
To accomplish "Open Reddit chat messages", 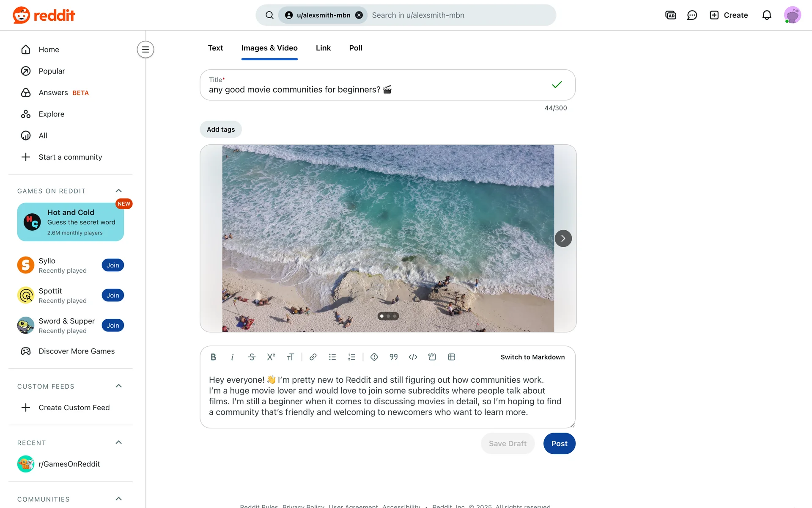I will [x=692, y=15].
